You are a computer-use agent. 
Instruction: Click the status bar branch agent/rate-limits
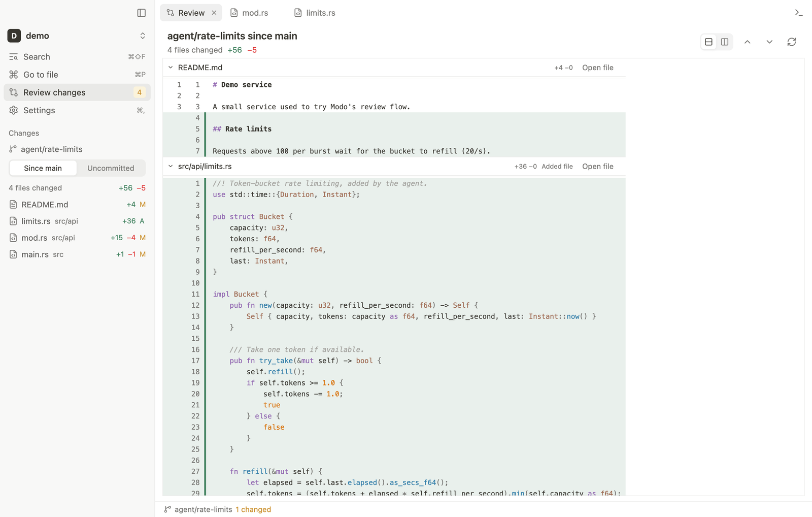pyautogui.click(x=204, y=509)
